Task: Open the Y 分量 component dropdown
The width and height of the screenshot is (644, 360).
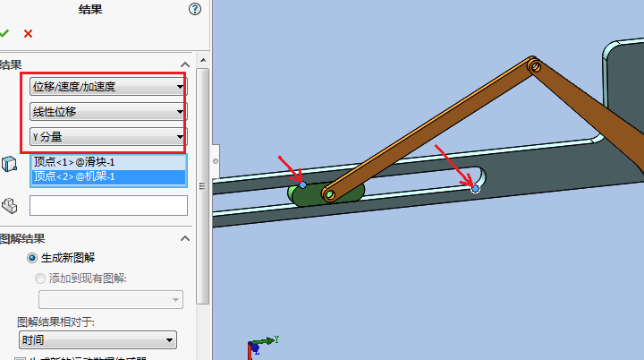Action: click(108, 137)
